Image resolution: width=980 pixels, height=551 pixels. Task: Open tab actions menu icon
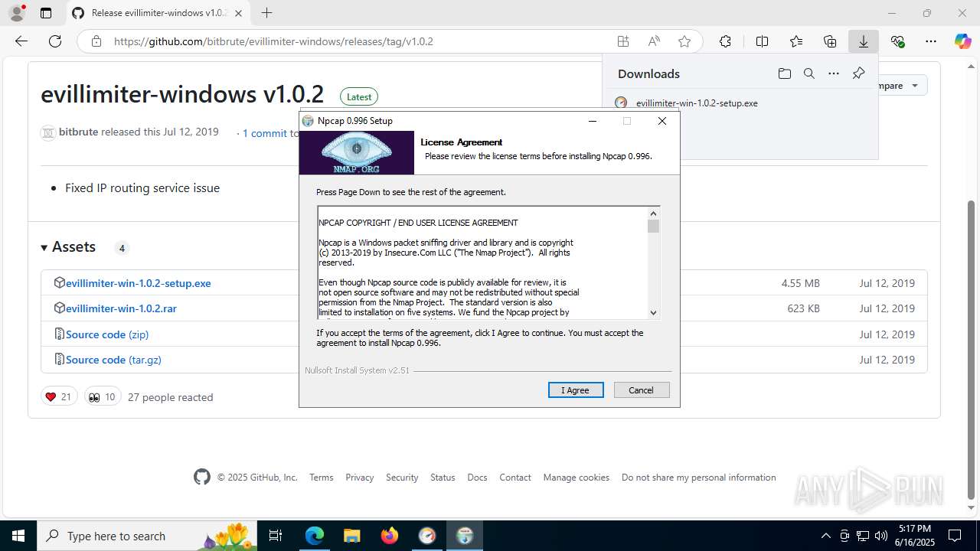pos(46,13)
